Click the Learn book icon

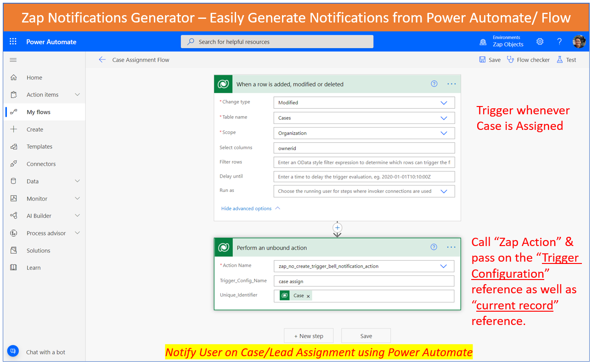pos(14,268)
